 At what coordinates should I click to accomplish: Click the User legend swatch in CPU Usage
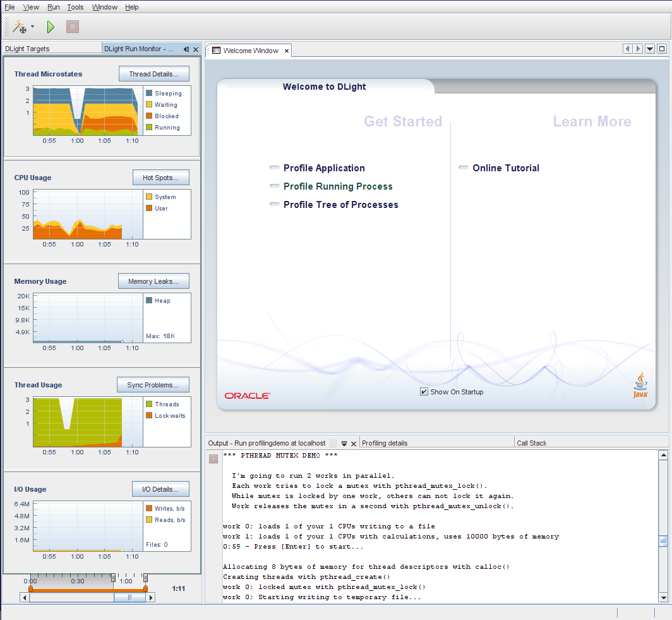coord(149,208)
